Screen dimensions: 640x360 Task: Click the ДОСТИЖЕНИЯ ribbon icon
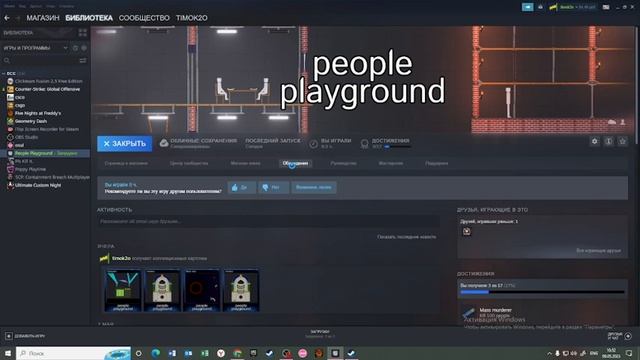[x=364, y=143]
